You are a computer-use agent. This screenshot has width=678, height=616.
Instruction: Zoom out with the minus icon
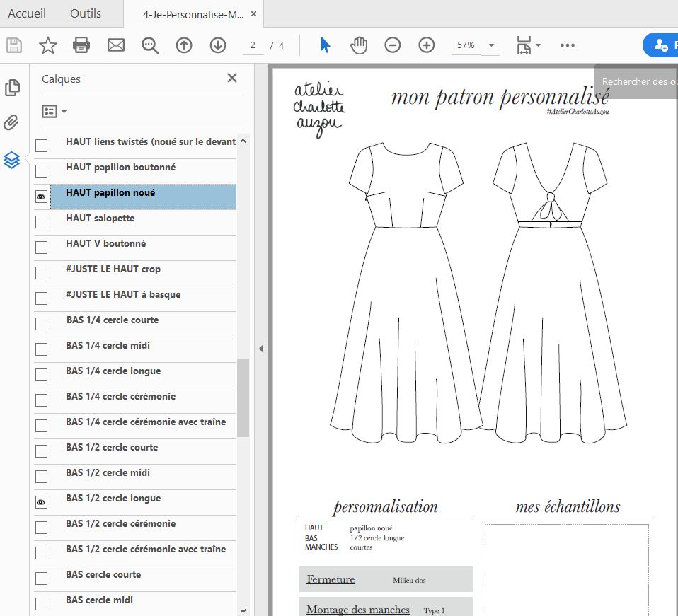(x=393, y=45)
